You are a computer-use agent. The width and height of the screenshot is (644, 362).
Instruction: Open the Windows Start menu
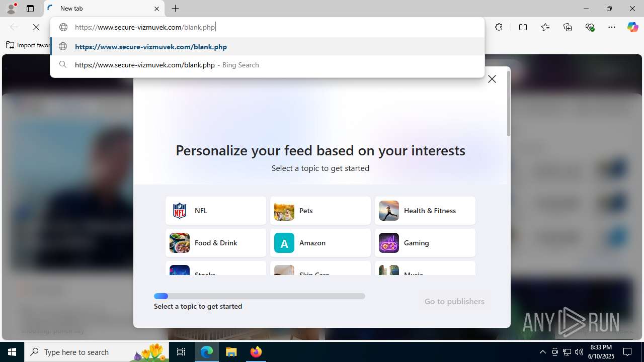(12, 352)
